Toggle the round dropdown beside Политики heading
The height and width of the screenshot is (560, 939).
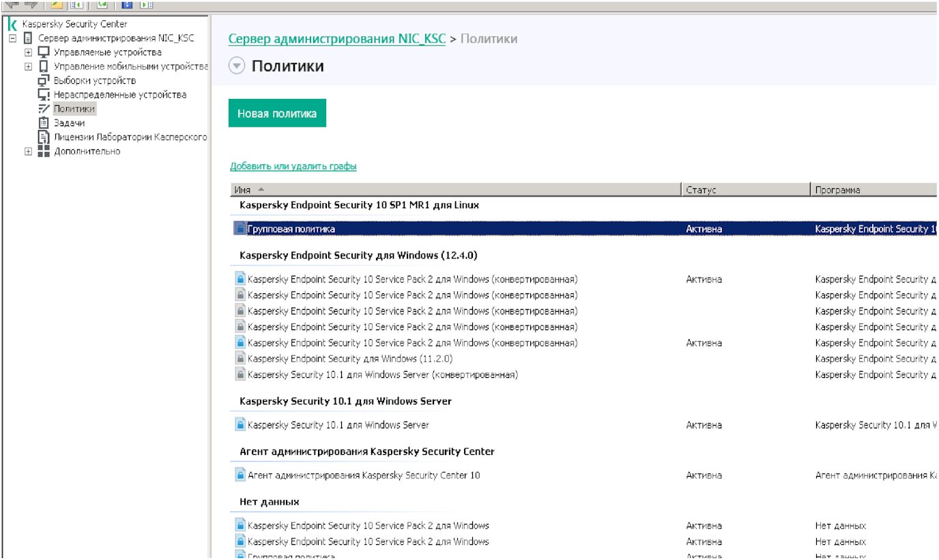236,66
